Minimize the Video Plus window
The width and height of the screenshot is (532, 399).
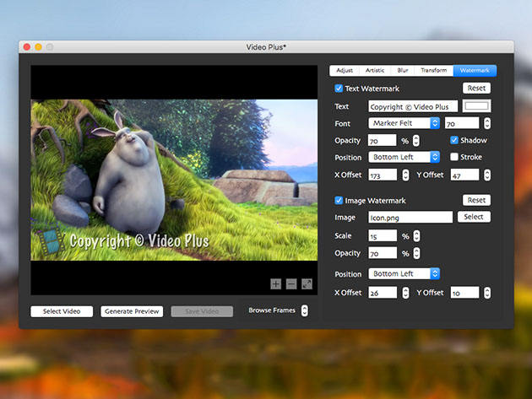[x=38, y=46]
